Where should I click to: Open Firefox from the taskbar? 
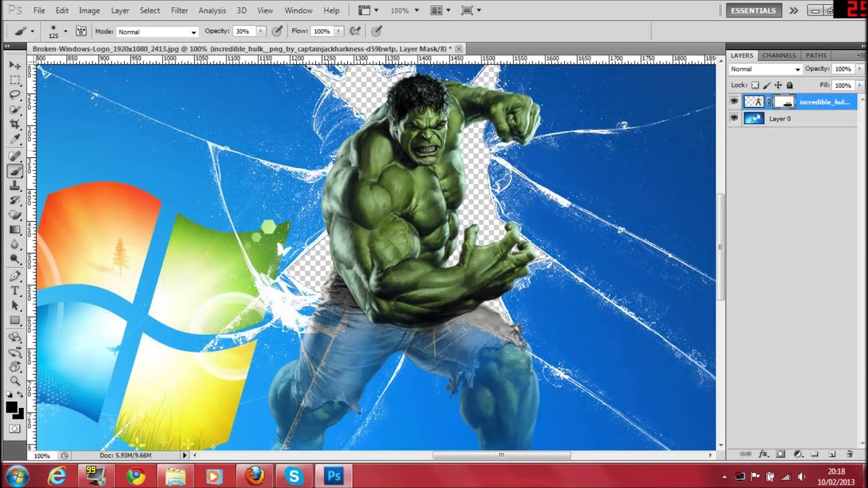coord(255,476)
